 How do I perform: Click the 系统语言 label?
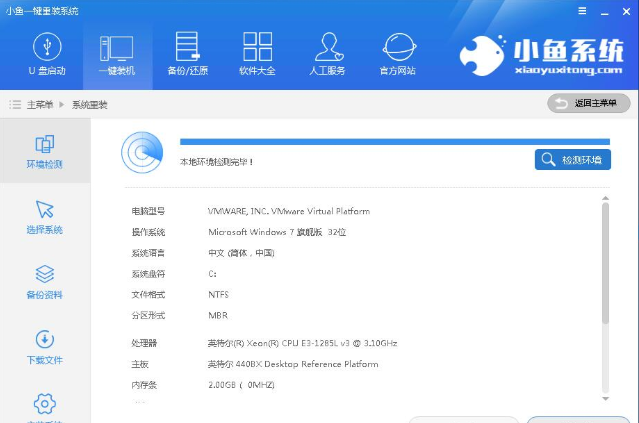(148, 253)
